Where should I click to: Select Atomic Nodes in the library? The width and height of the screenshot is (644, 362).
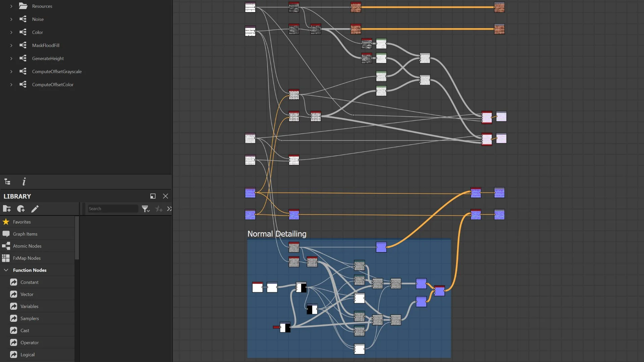click(x=27, y=246)
